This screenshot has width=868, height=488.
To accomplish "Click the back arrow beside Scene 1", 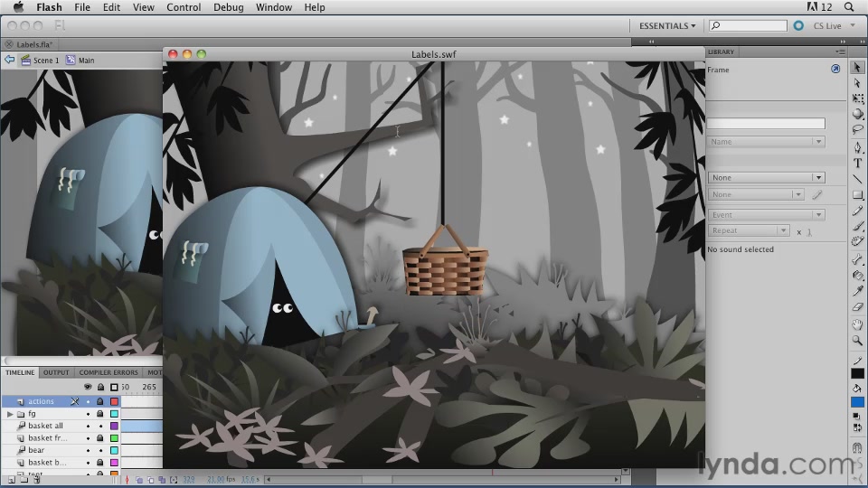I will (x=9, y=60).
